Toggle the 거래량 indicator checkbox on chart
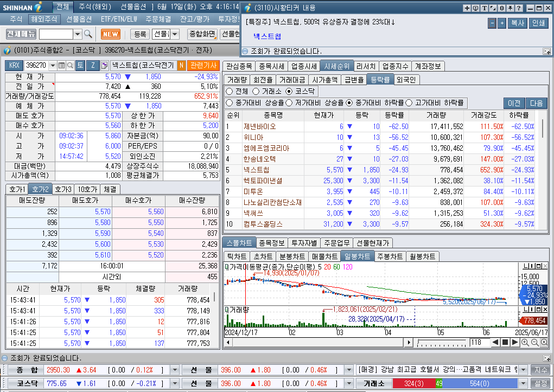This screenshot has width=554, height=392. tap(227, 310)
